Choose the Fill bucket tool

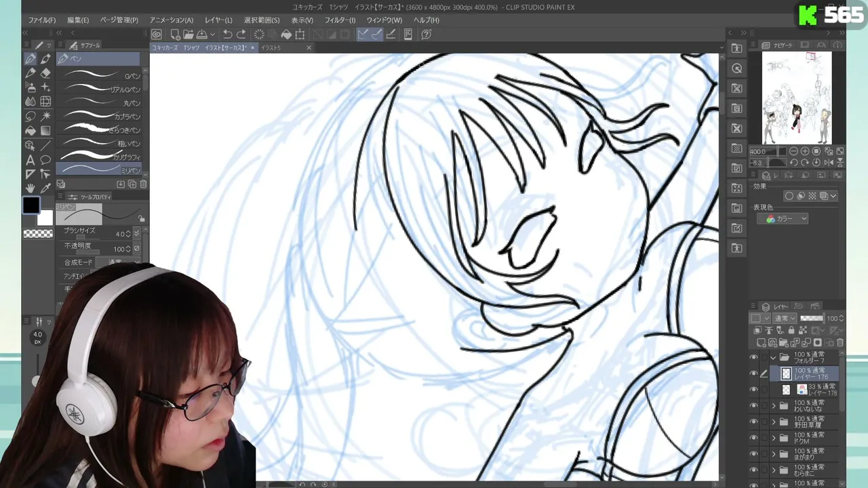(31, 130)
